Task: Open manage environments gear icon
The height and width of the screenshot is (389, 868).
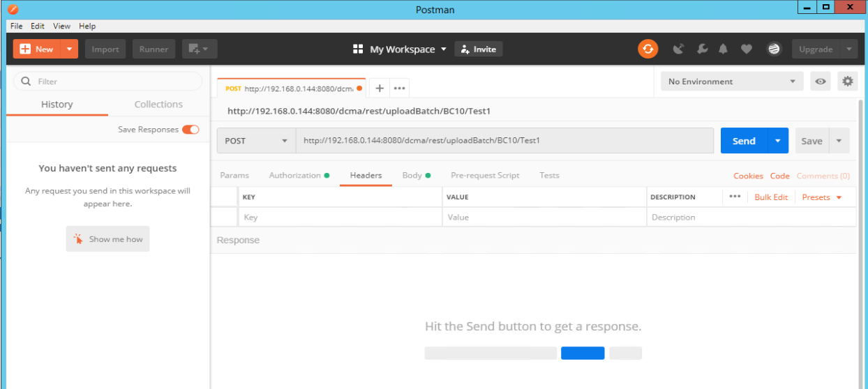Action: [847, 82]
